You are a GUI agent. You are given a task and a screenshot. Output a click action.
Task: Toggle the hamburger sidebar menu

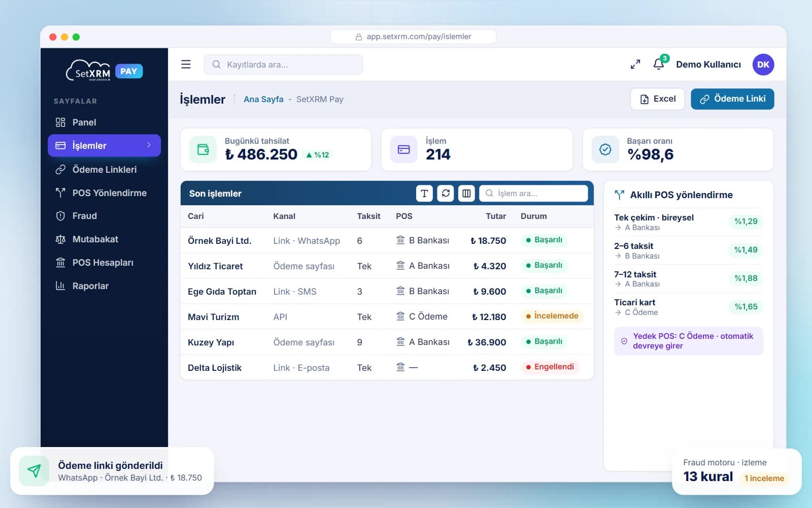point(186,65)
